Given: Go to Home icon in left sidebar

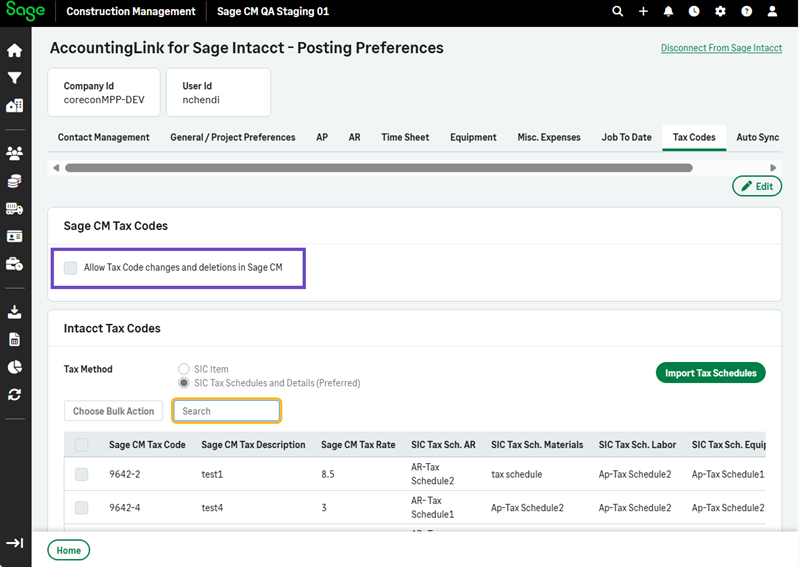Looking at the screenshot, I should click(x=14, y=50).
